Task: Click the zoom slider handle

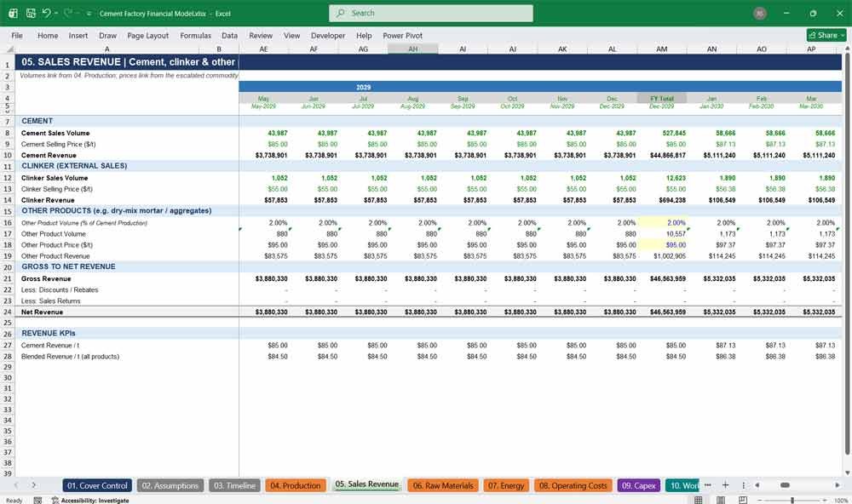Action: (x=792, y=501)
